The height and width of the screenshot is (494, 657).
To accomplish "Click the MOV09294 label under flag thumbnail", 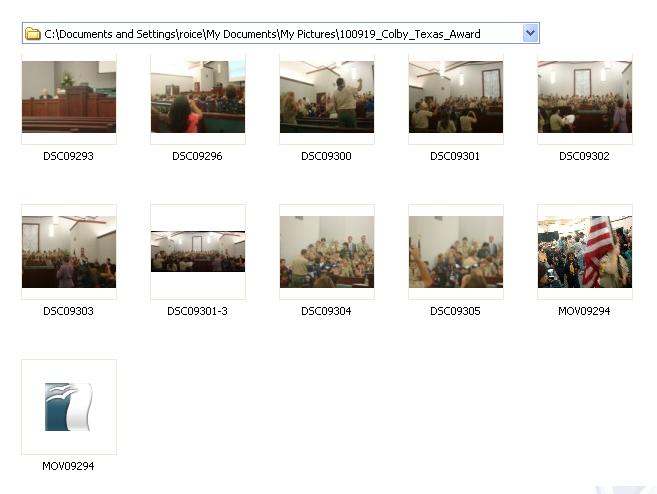I will pyautogui.click(x=585, y=311).
